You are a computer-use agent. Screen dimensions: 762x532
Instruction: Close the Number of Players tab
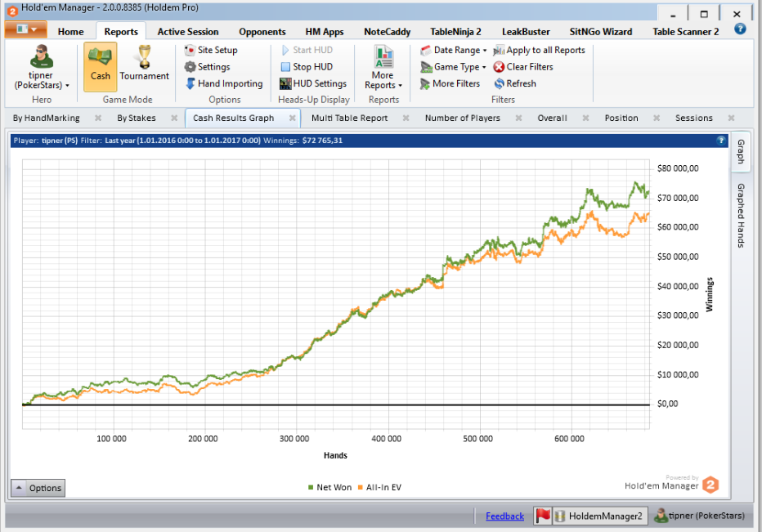pos(518,118)
